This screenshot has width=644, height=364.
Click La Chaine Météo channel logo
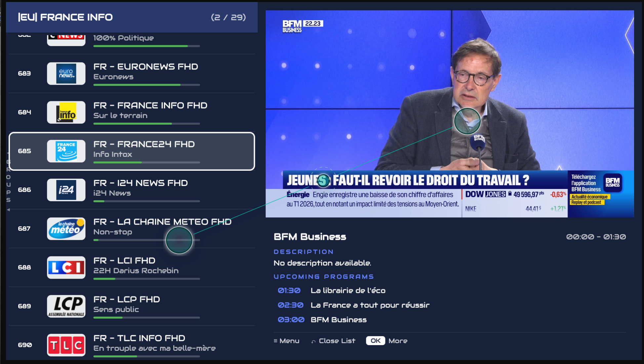[66, 229]
